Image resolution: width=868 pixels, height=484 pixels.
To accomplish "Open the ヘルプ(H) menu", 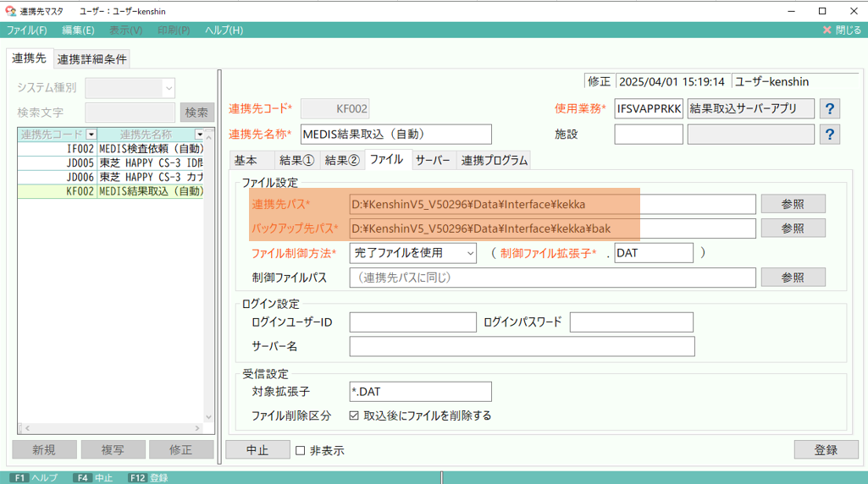I will pos(224,30).
